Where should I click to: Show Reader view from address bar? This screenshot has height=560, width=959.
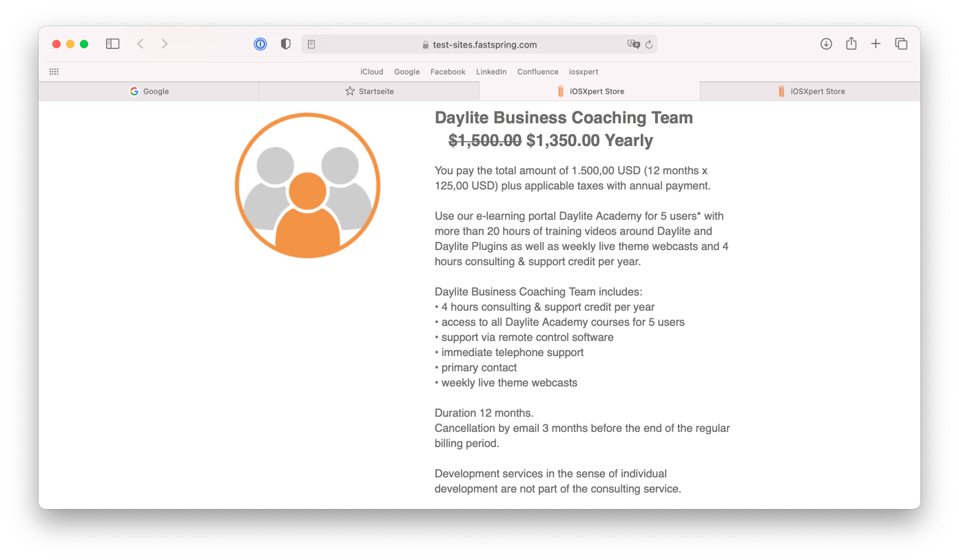311,44
